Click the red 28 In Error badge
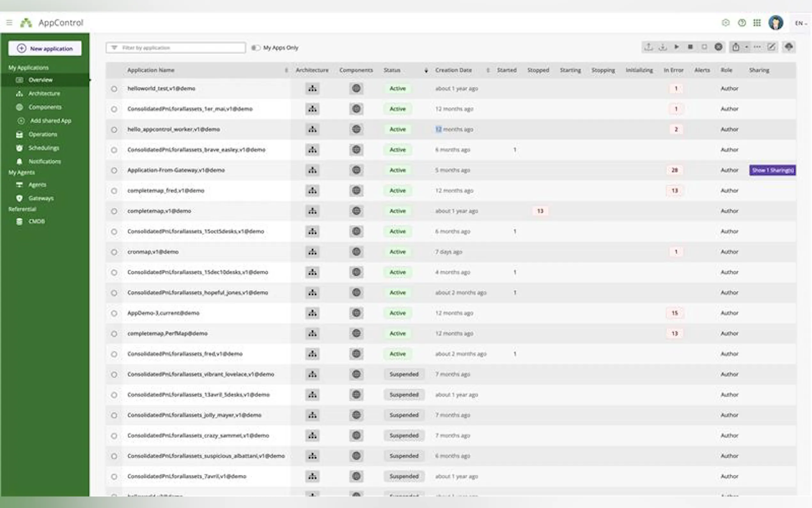The image size is (812, 508). (675, 170)
